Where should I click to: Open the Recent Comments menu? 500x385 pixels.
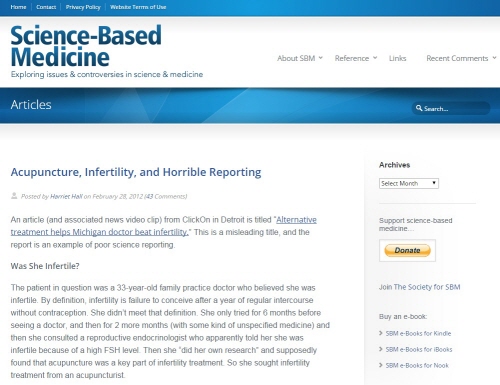[x=457, y=58]
